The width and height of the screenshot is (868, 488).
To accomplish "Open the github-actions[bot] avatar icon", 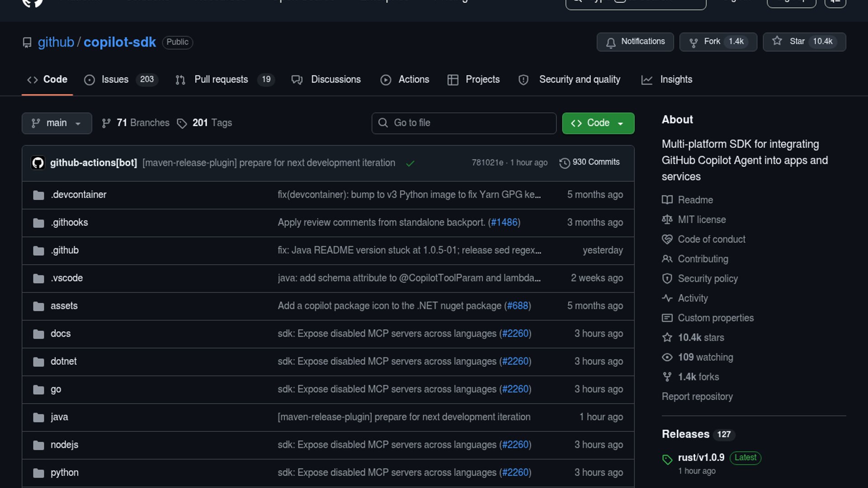I will click(x=38, y=163).
